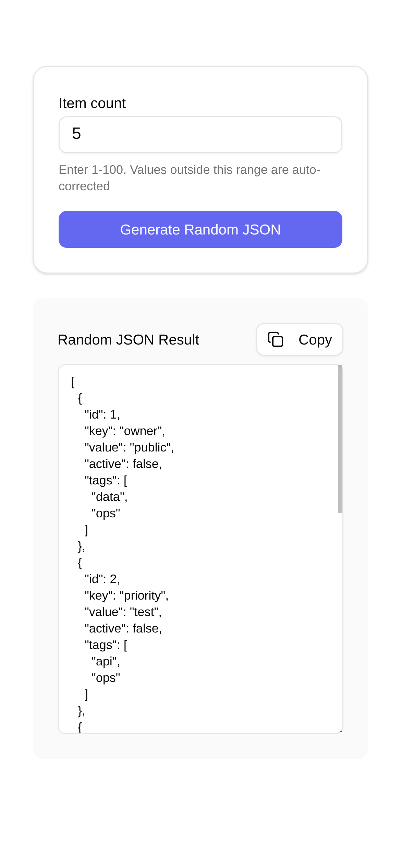Click the copy icon on the Copy button
Image resolution: width=401 pixels, height=868 pixels.
[275, 339]
